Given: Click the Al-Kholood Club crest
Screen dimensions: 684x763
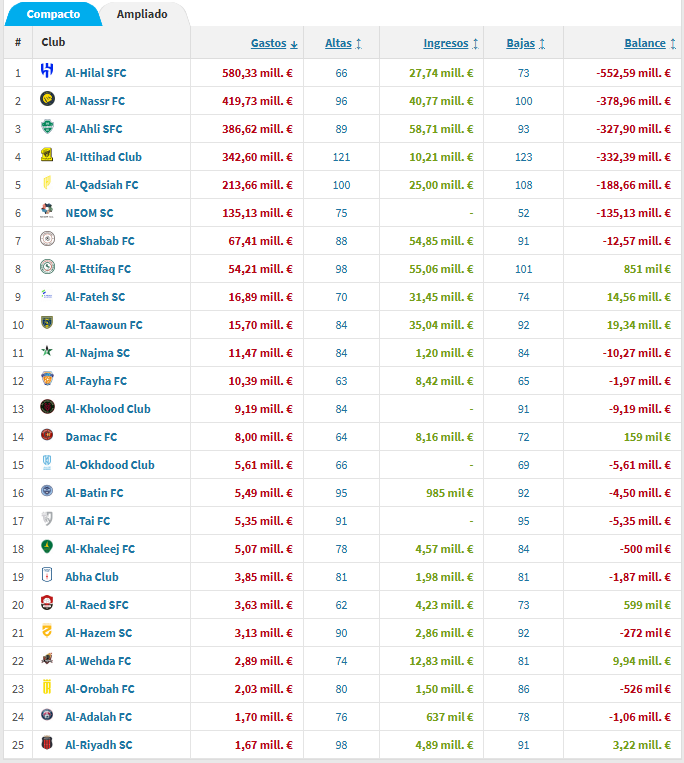Looking at the screenshot, I should click(47, 407).
